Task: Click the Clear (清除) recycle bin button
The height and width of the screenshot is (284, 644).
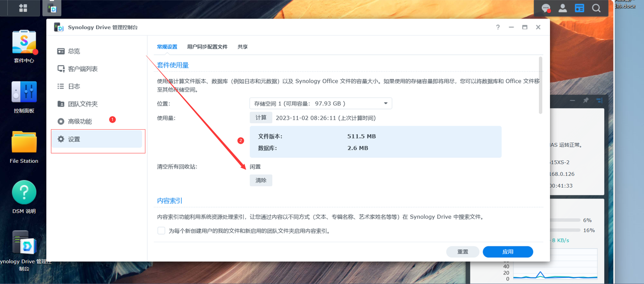Action: click(x=261, y=180)
